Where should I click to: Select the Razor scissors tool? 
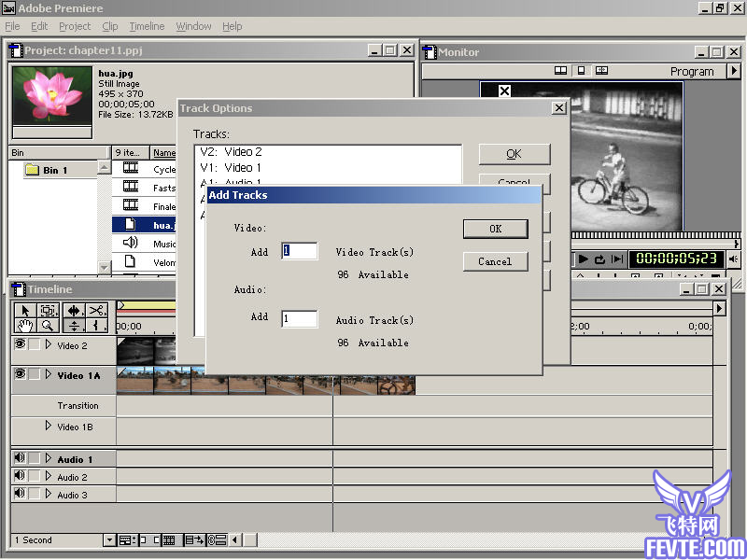(x=96, y=311)
